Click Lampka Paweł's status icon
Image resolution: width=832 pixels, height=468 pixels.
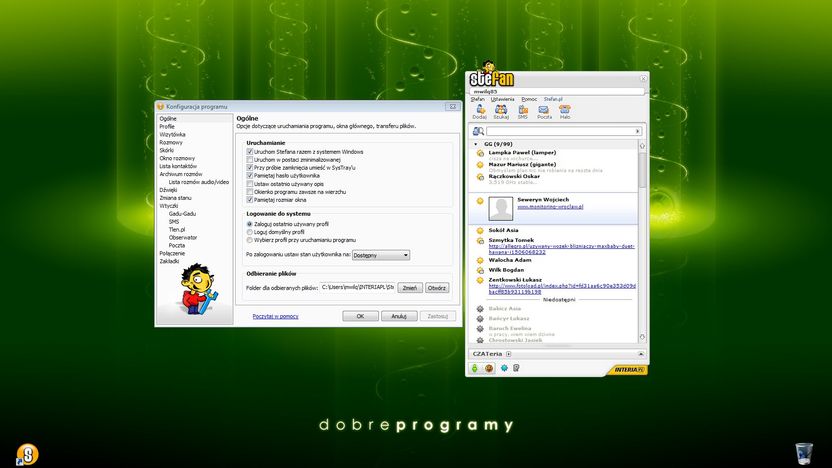pyautogui.click(x=480, y=153)
